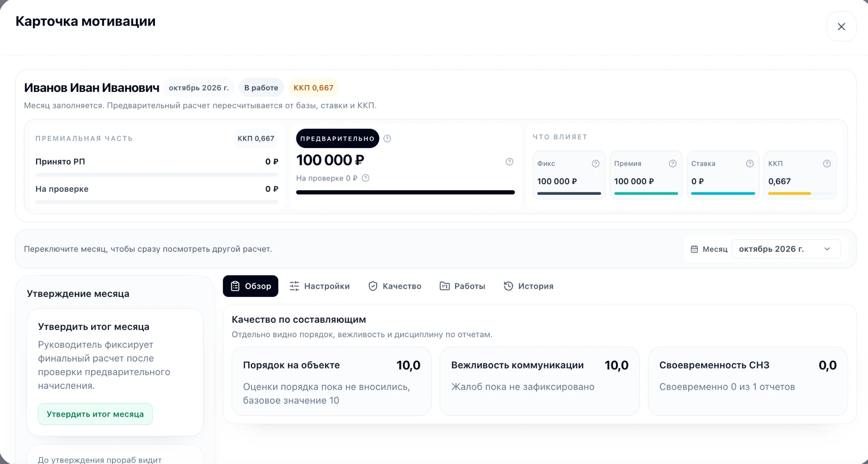Click sliders icon of Настройки tab
This screenshot has width=868, height=464.
294,286
